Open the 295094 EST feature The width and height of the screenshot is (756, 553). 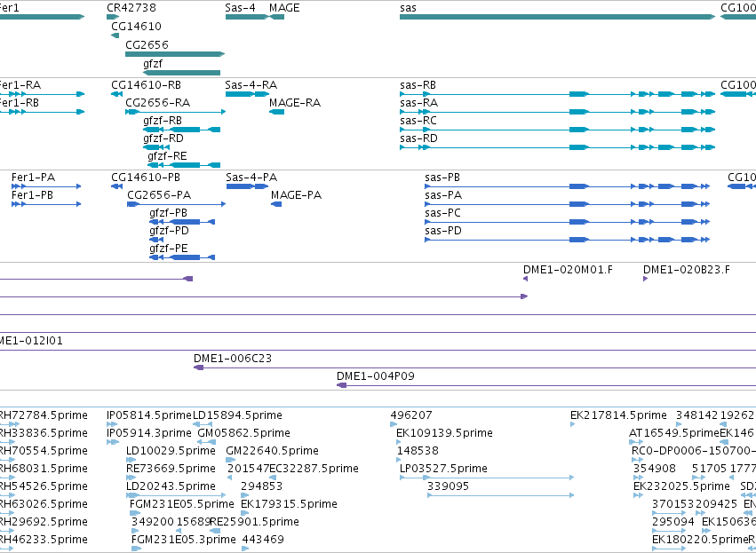click(669, 531)
